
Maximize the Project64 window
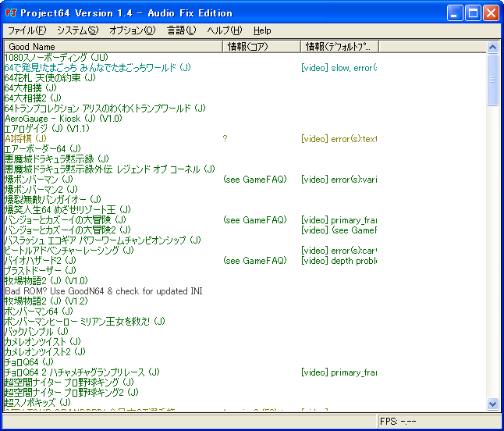pos(473,12)
